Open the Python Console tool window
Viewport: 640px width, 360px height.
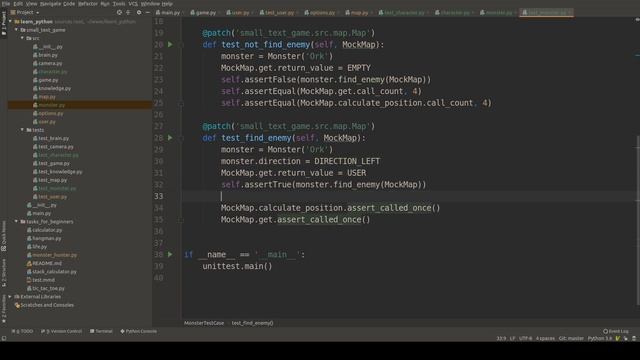138,331
